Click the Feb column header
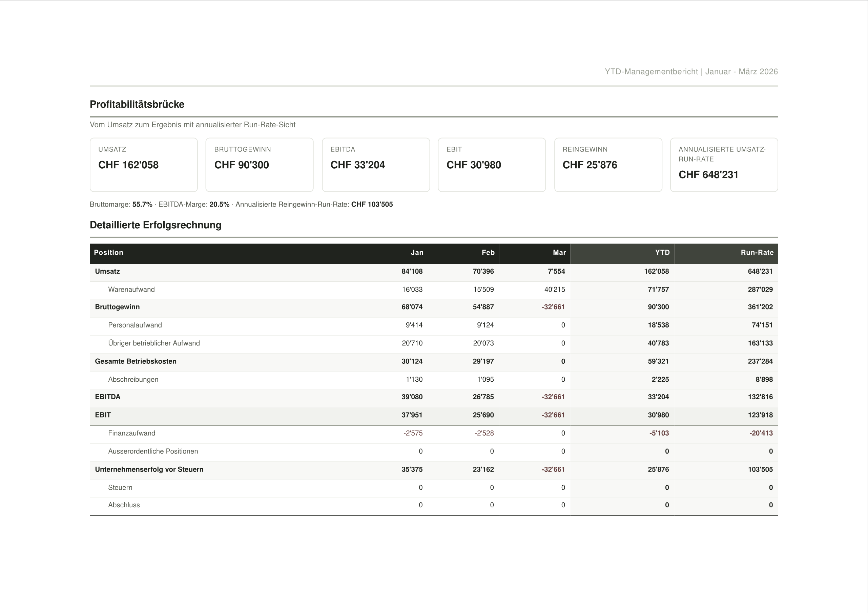Screen dimensions: 868x613 pos(487,252)
